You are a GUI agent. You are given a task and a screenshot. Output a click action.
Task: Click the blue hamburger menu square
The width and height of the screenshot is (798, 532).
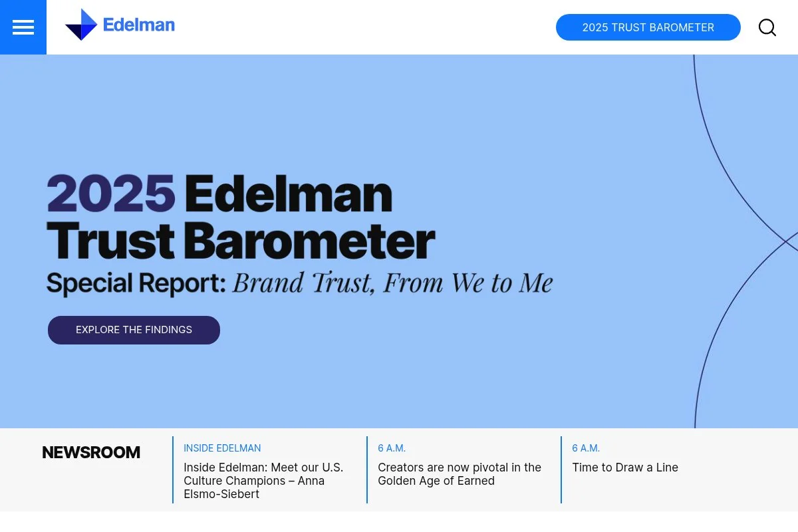(23, 27)
